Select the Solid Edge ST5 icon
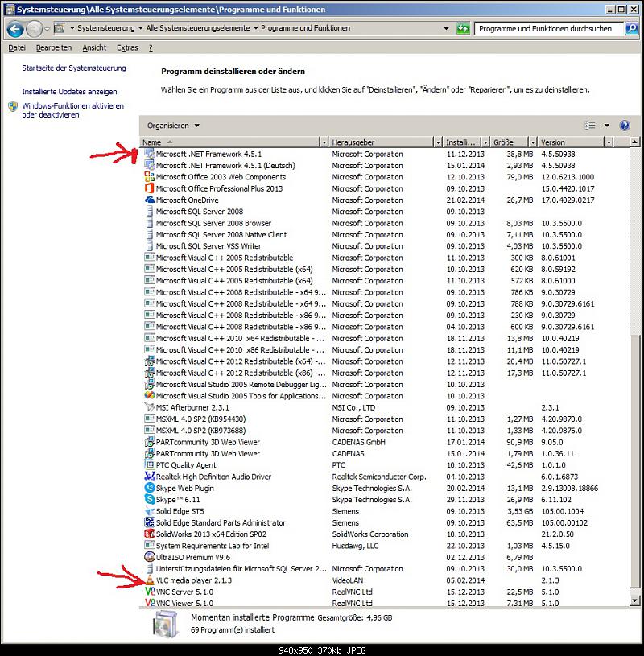The width and height of the screenshot is (644, 656). (150, 511)
